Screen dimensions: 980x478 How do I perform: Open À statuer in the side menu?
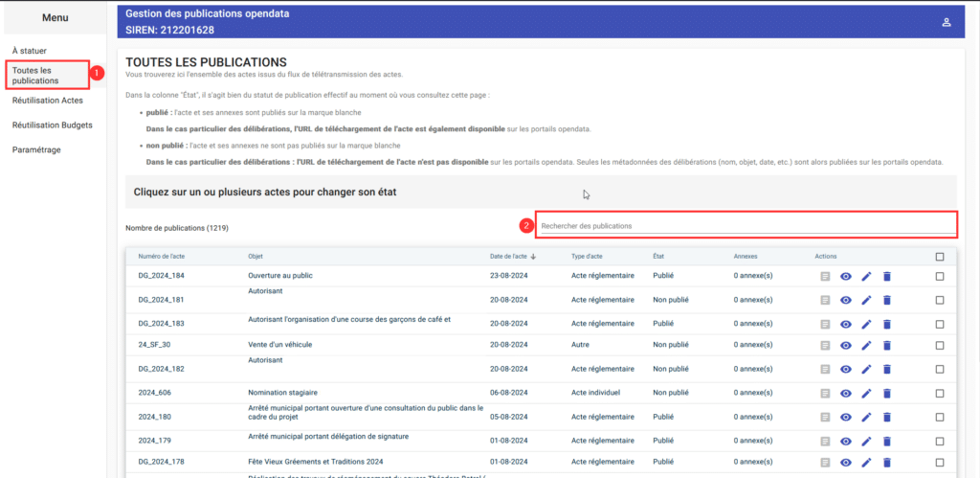(x=30, y=50)
